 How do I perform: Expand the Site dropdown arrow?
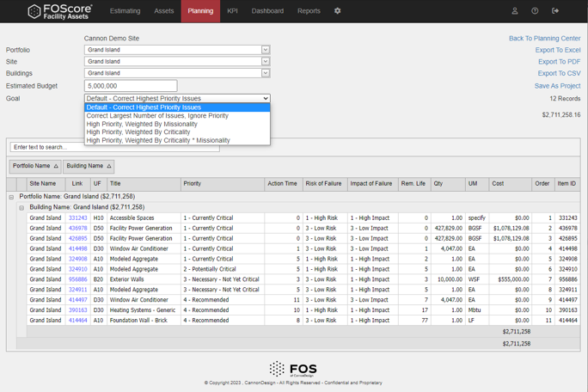265,62
